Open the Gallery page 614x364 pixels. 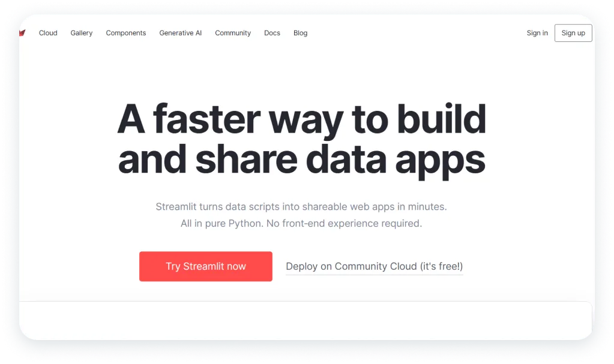coord(81,33)
